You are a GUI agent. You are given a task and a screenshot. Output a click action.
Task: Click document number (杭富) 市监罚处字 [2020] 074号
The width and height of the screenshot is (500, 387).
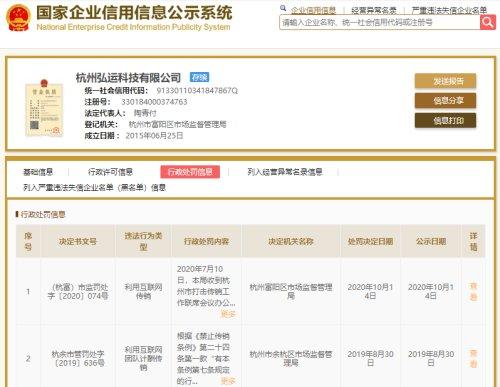(x=78, y=291)
